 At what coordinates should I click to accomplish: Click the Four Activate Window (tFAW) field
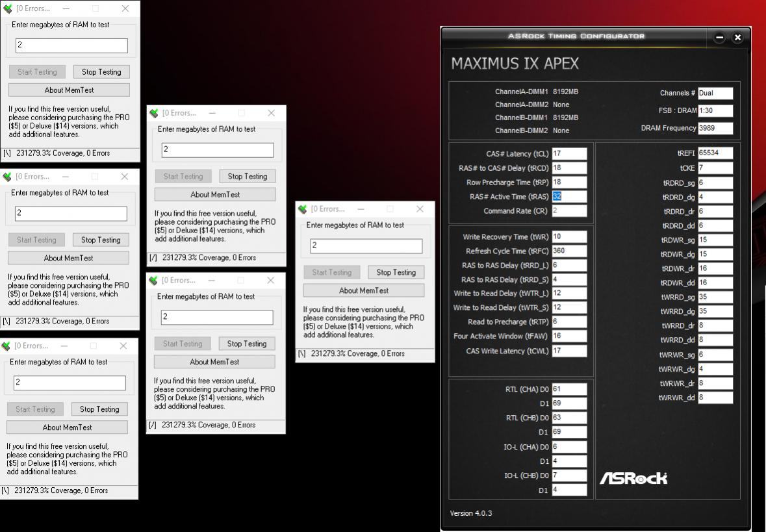click(x=569, y=336)
